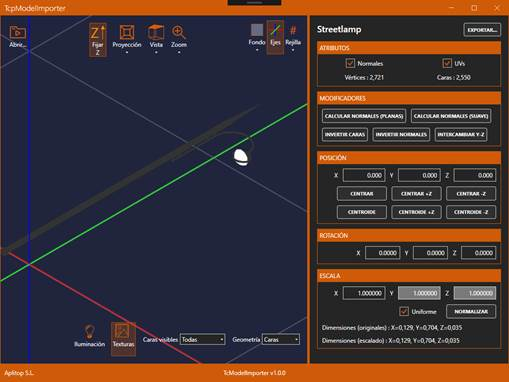Image resolution: width=509 pixels, height=382 pixels.
Task: Click the Centrar +Z button
Action: pos(416,194)
